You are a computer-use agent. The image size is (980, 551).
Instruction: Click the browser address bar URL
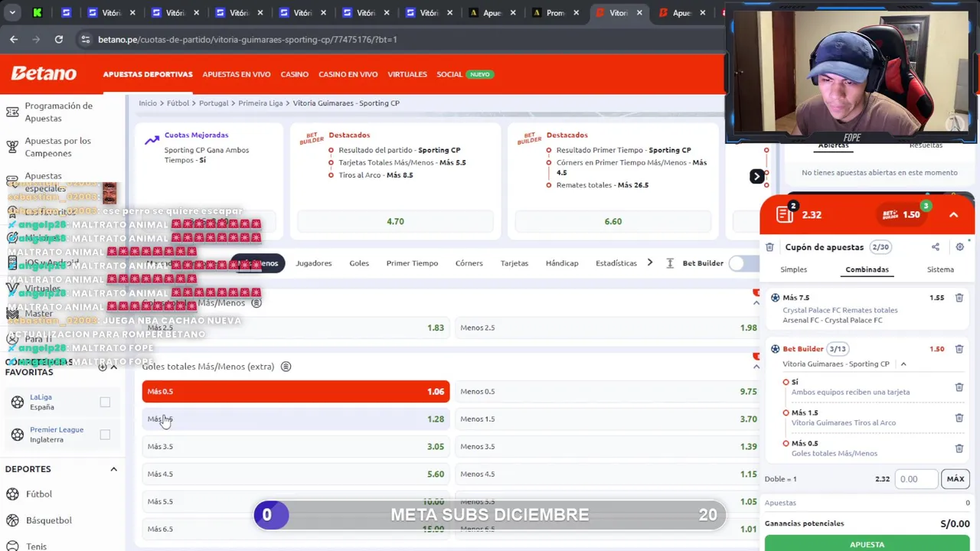click(247, 39)
